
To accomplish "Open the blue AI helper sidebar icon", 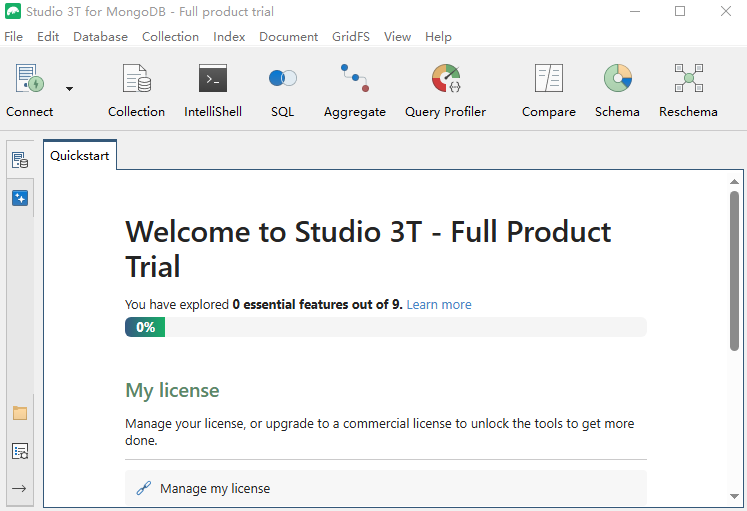I will [x=20, y=198].
